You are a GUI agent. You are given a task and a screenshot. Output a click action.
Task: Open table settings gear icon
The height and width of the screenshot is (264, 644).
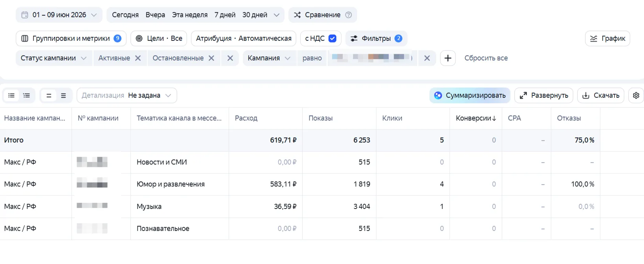[636, 95]
